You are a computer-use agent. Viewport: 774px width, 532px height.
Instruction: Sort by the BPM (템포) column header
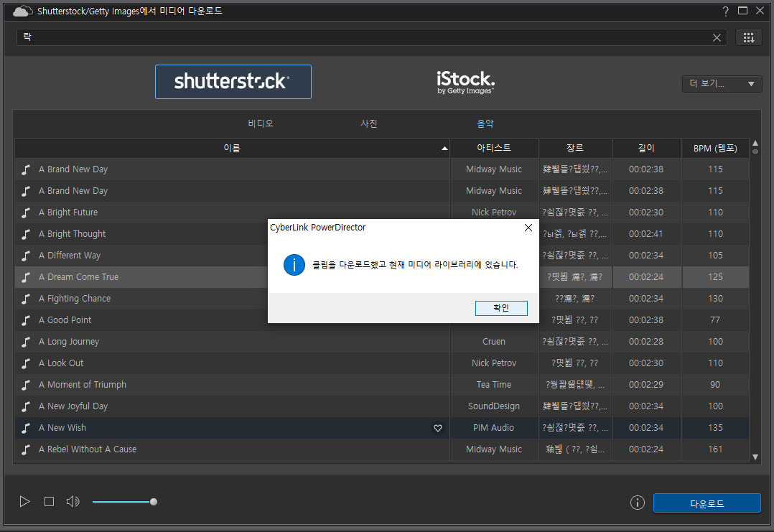tap(715, 148)
